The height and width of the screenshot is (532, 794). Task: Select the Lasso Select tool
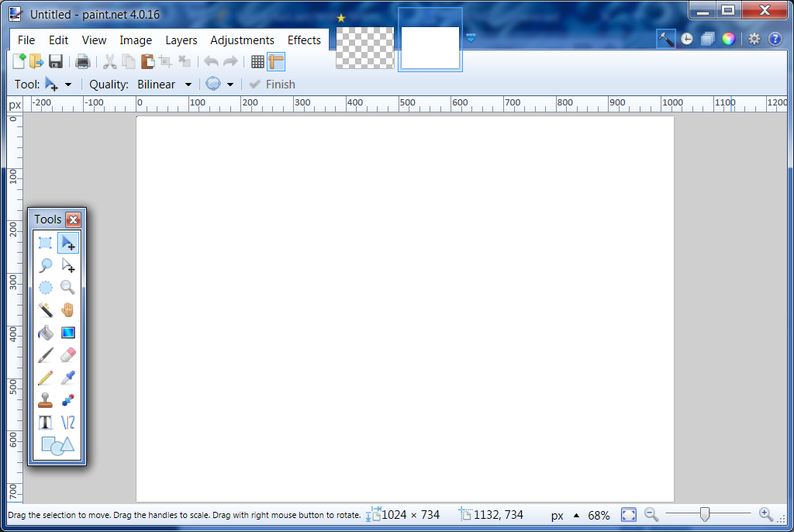click(46, 265)
